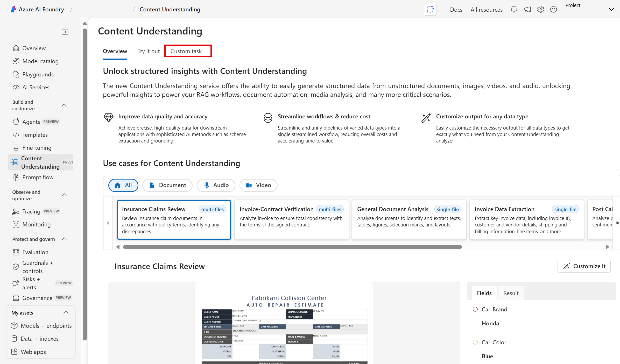The width and height of the screenshot is (620, 364).
Task: Filter use cases by Video
Action: pos(258,185)
